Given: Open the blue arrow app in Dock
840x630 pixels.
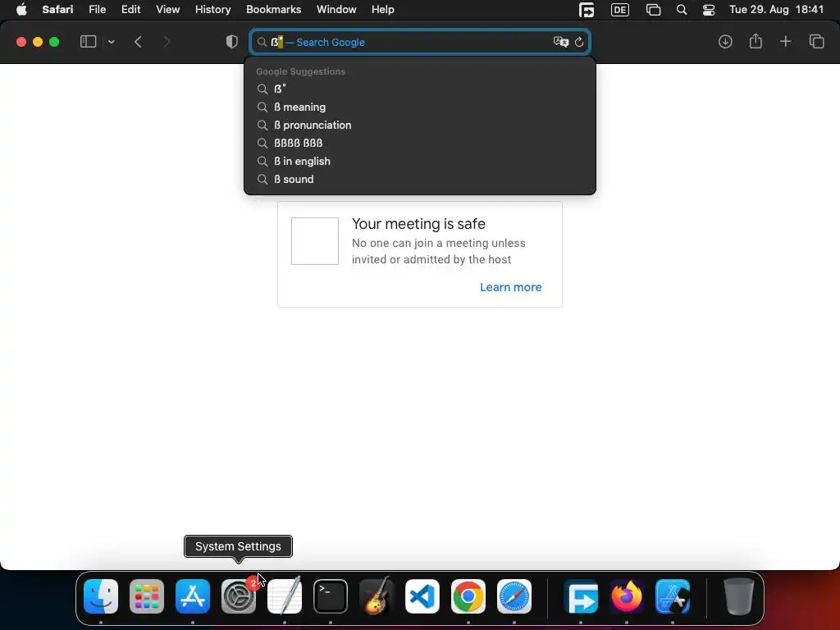Looking at the screenshot, I should tap(581, 596).
